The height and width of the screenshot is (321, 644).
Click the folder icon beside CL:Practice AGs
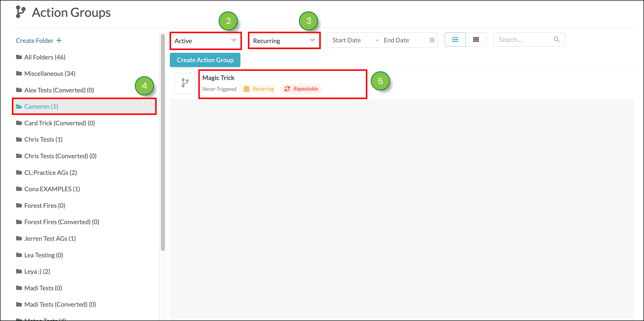[x=19, y=172]
